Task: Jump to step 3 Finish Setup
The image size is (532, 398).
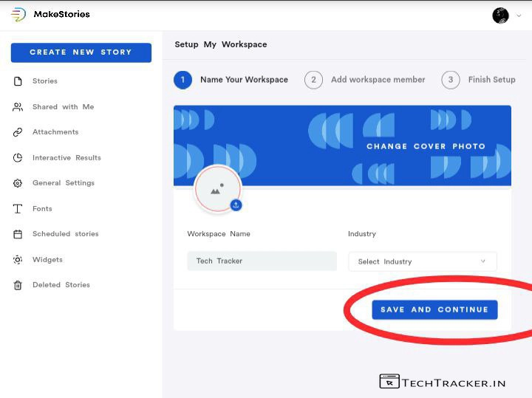Action: tap(451, 80)
